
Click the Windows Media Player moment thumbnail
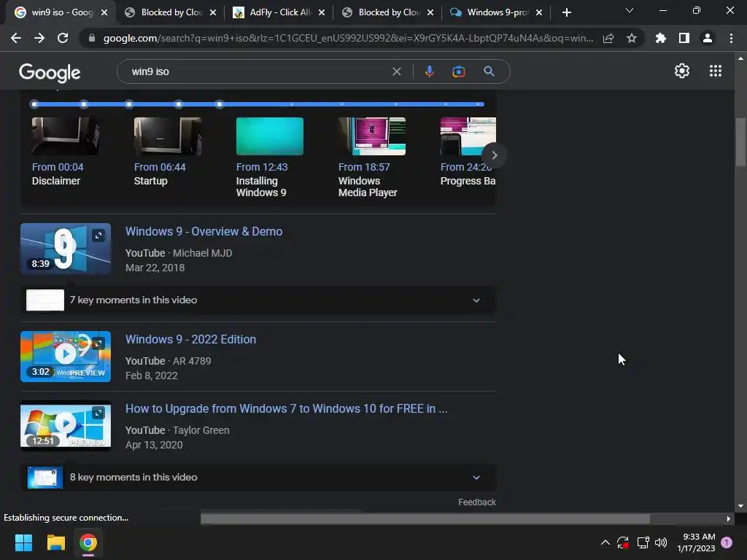click(x=372, y=136)
